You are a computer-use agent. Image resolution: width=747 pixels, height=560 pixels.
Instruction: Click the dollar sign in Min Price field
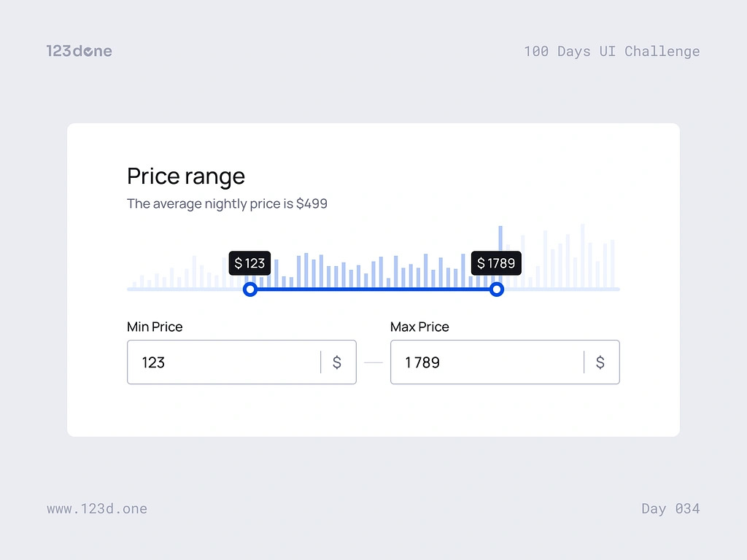[x=336, y=362]
